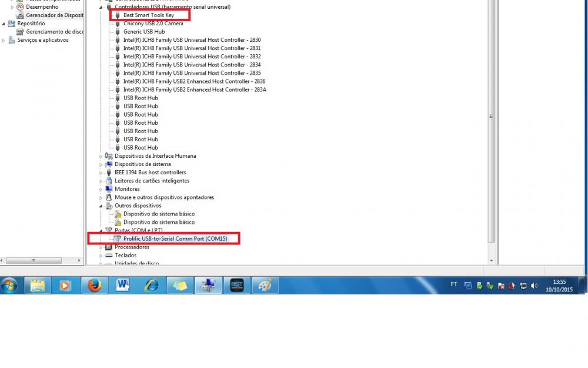Open Gerenciamento de disco in left tree
The image size is (588, 368).
(x=54, y=32)
